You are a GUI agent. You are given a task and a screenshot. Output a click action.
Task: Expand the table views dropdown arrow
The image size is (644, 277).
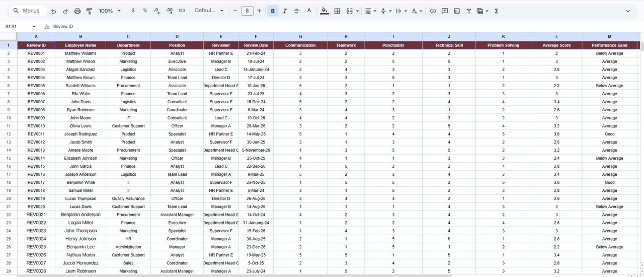tap(487, 11)
